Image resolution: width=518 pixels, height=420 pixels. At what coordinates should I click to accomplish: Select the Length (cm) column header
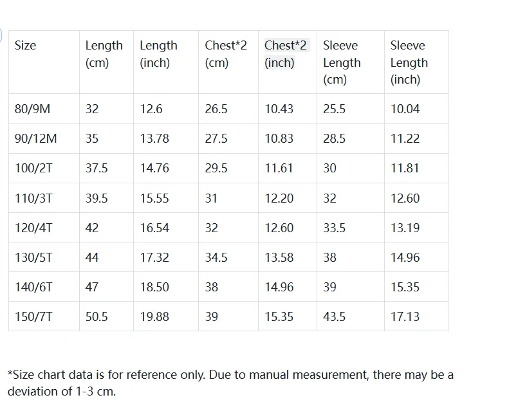coord(104,54)
